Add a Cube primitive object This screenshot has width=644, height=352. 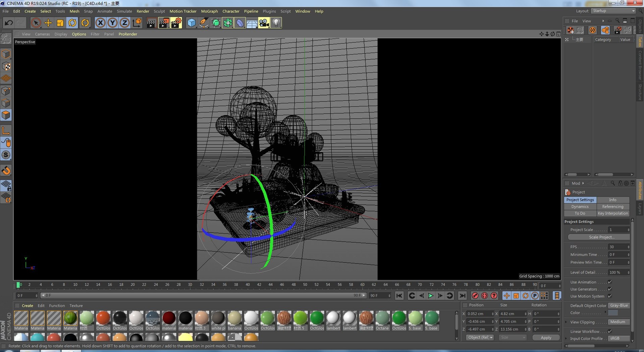tap(192, 23)
